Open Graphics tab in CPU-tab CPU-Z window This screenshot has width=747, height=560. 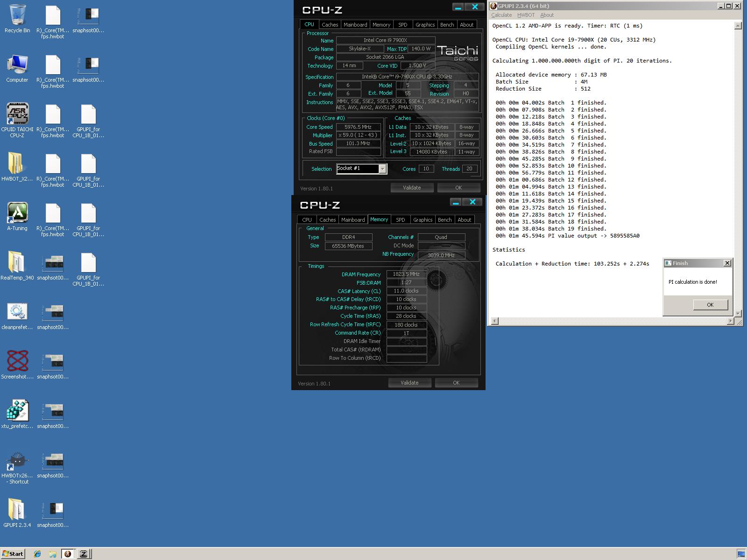click(425, 25)
